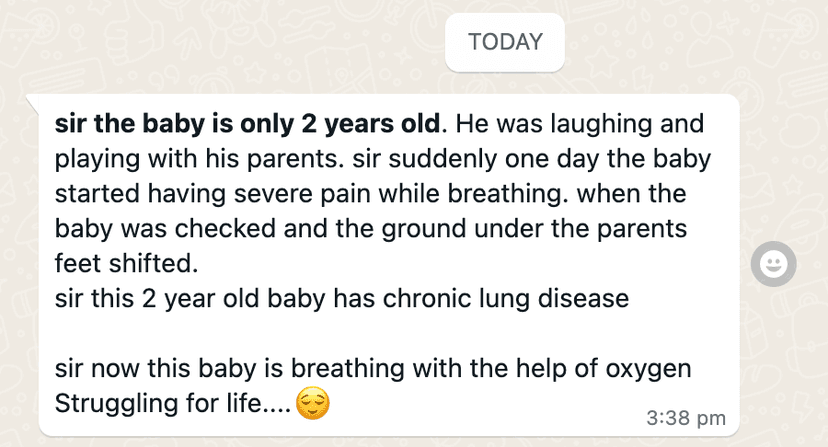Open the emoji reaction button beside message
The image size is (828, 447).
772,263
